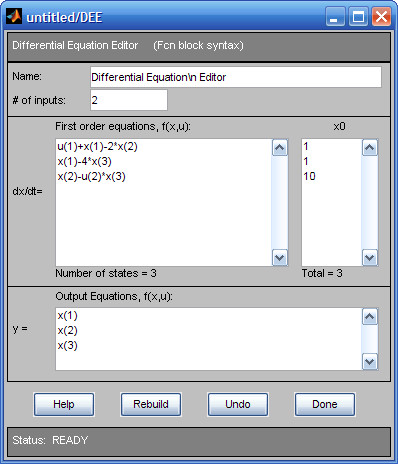Click scroll up arrow in x0 list
Screen dimensions: 398x464
370,147
